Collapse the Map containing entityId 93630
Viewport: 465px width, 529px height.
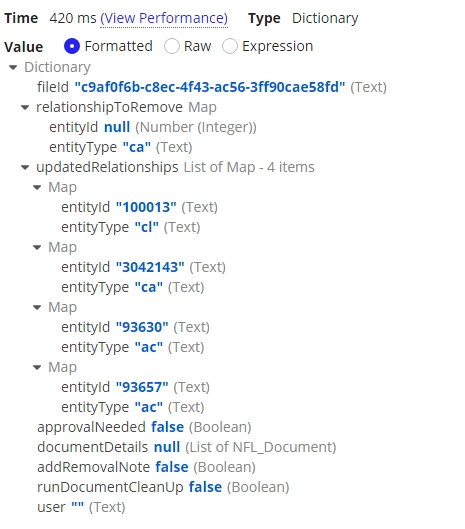[x=37, y=307]
